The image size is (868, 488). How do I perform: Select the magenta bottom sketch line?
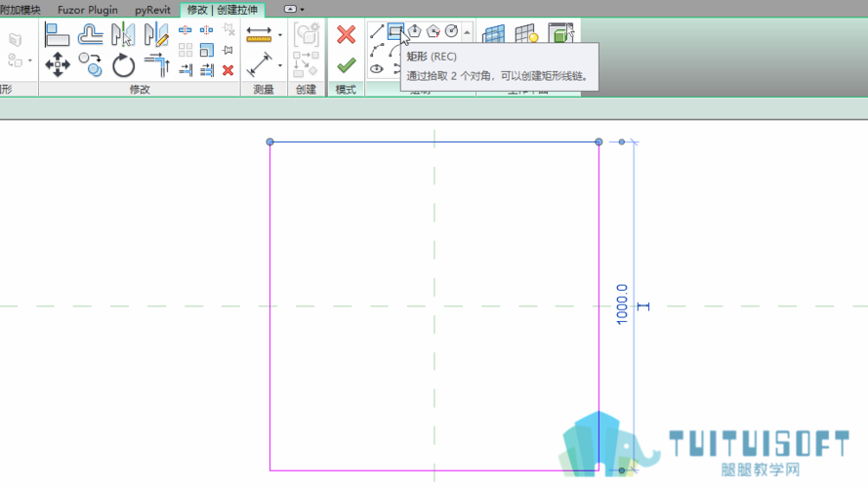click(434, 470)
